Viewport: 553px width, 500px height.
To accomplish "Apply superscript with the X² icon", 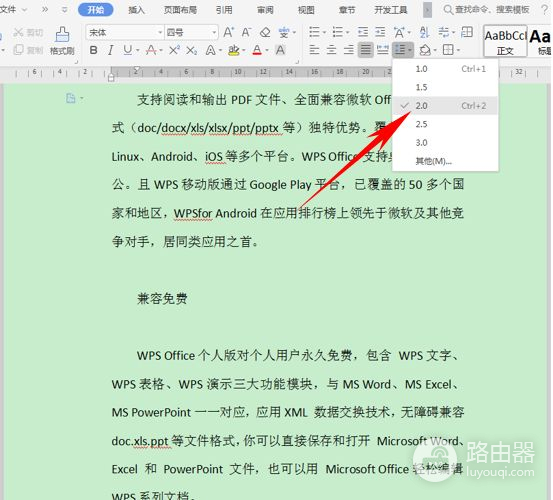I will [x=174, y=50].
